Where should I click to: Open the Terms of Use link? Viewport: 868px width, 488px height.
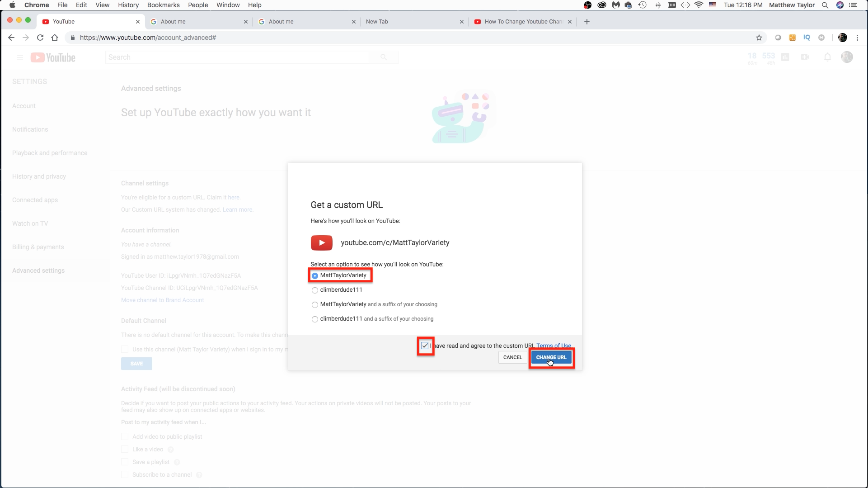click(554, 346)
